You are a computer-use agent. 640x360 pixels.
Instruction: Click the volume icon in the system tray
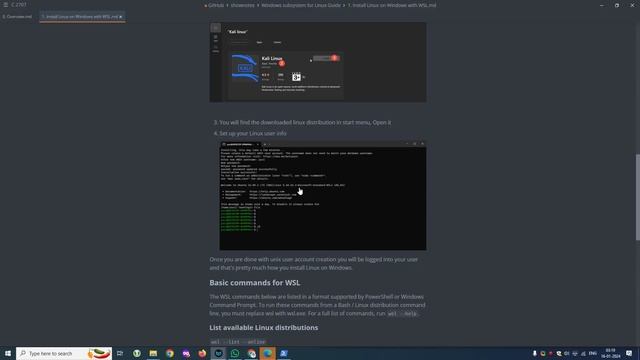pos(567,353)
